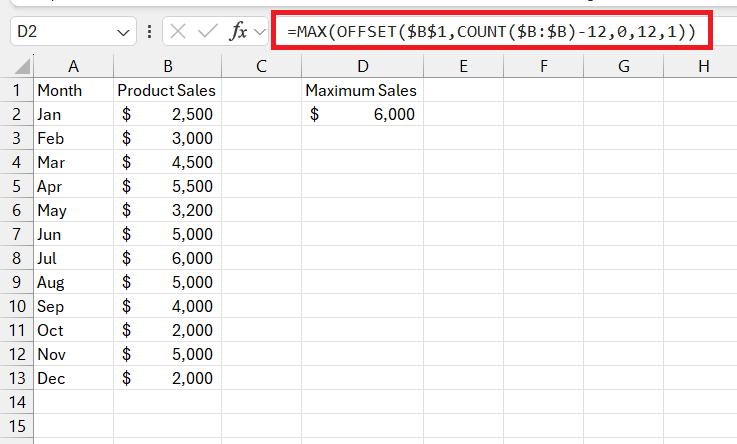Screen dimensions: 737x444
Task: Select Dec sales value in row 13
Action: point(167,378)
